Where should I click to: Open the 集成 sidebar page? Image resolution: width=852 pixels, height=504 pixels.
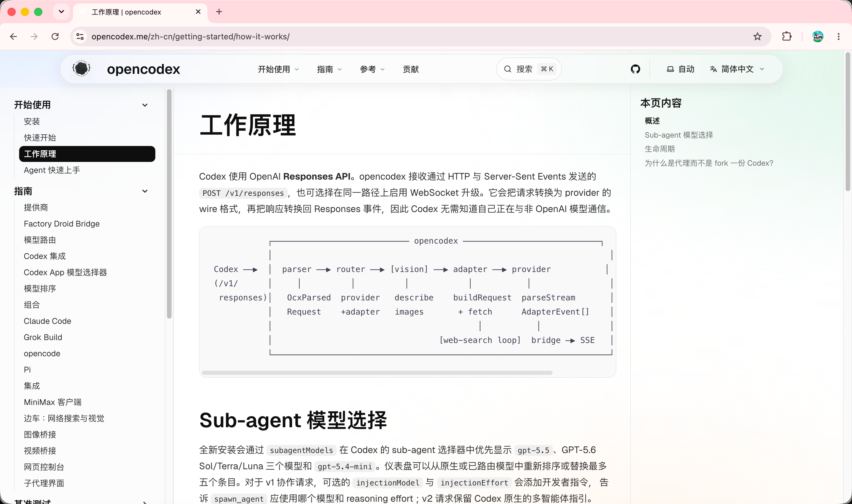click(32, 386)
